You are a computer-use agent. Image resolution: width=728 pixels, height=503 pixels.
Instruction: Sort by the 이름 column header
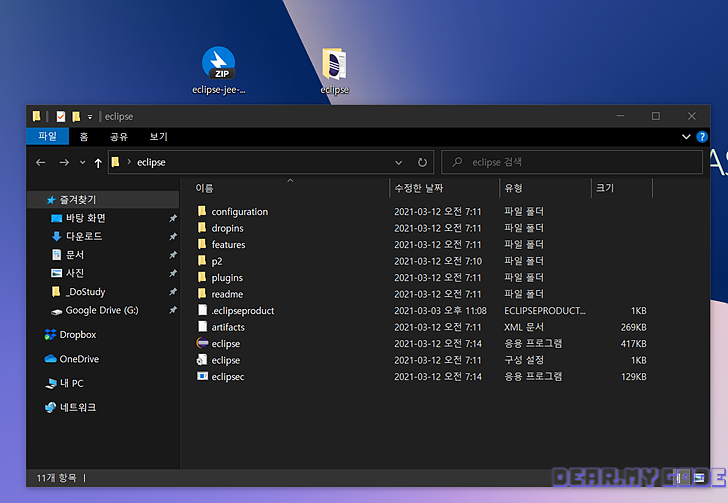click(x=204, y=188)
